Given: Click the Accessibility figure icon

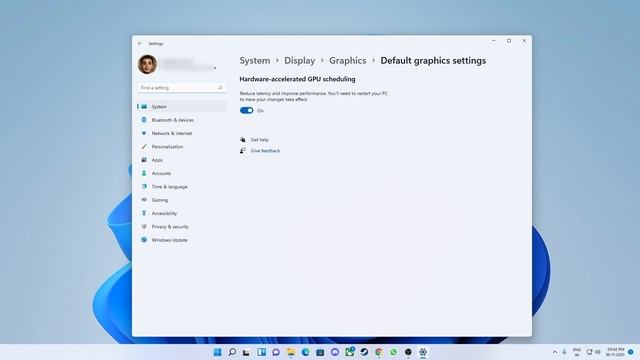Looking at the screenshot, I should [x=144, y=213].
